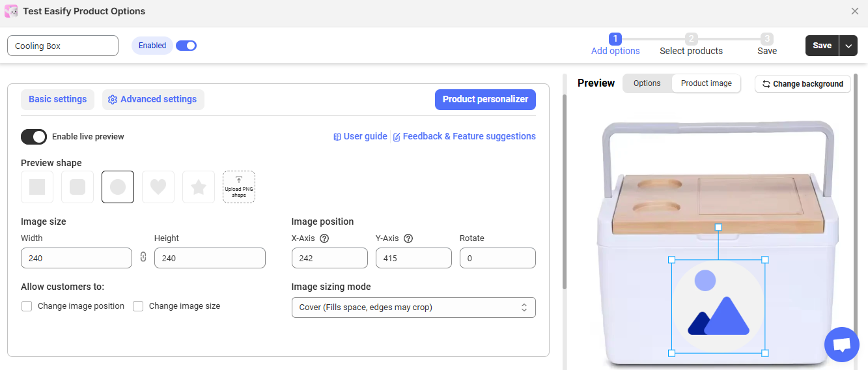Click the X-Axis help question mark
The height and width of the screenshot is (370, 868).
[324, 238]
